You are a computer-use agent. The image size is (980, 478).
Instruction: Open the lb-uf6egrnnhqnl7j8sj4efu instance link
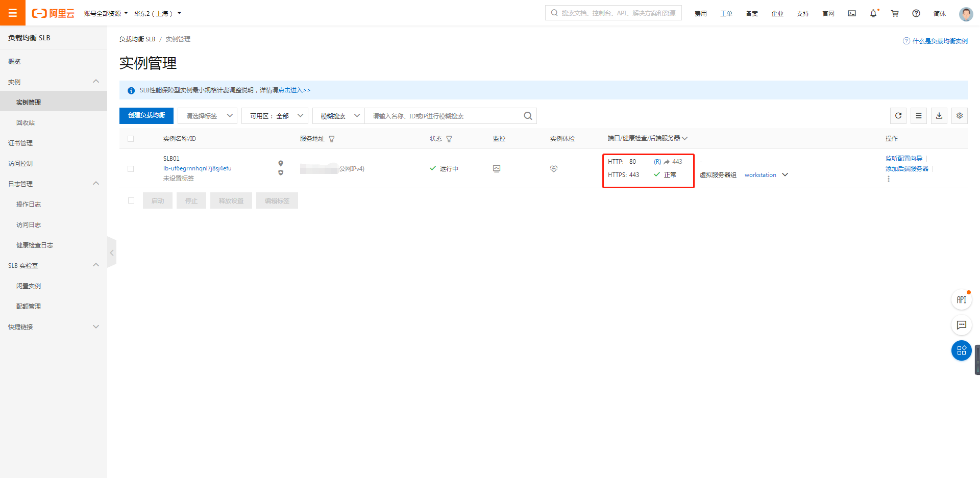[198, 168]
